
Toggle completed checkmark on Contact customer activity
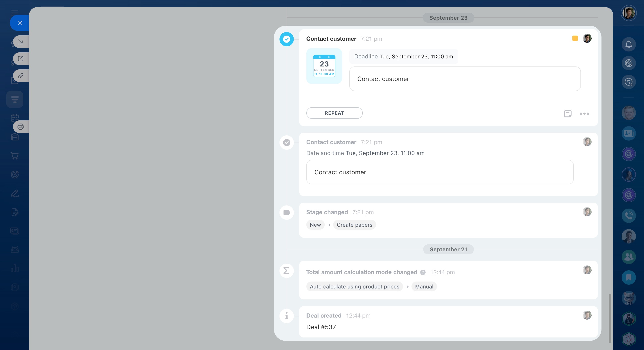pos(286,39)
